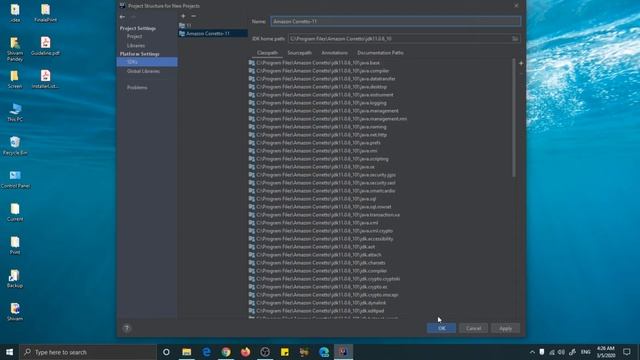Select the jdk.charsets classpath entry
The height and width of the screenshot is (360, 640).
click(317, 263)
